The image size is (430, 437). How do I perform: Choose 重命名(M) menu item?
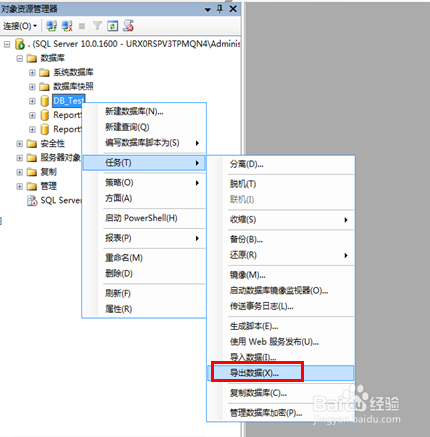click(x=144, y=258)
